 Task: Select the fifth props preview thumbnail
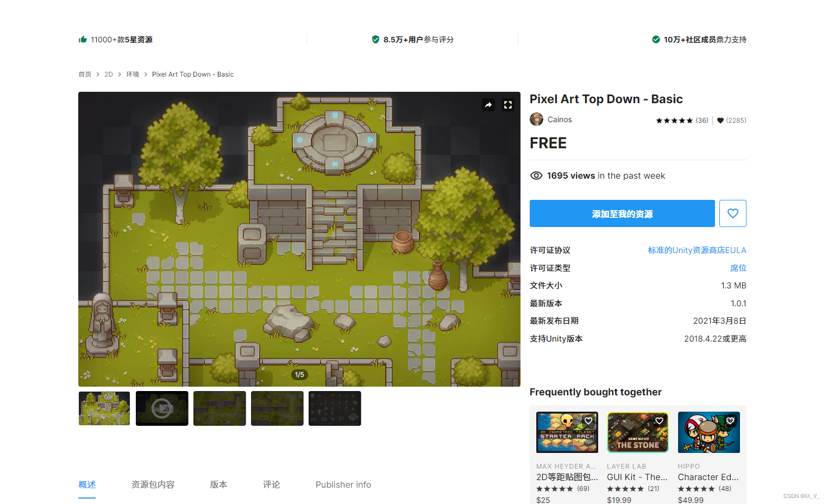[335, 408]
